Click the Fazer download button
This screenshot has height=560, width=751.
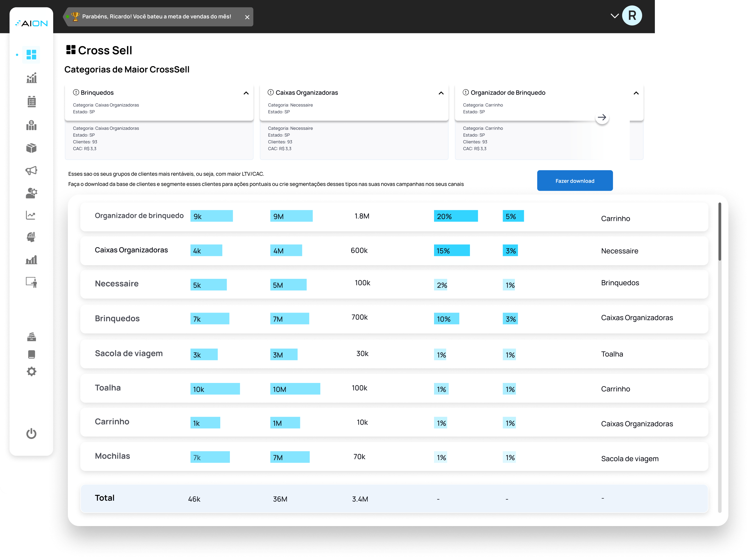pyautogui.click(x=575, y=180)
